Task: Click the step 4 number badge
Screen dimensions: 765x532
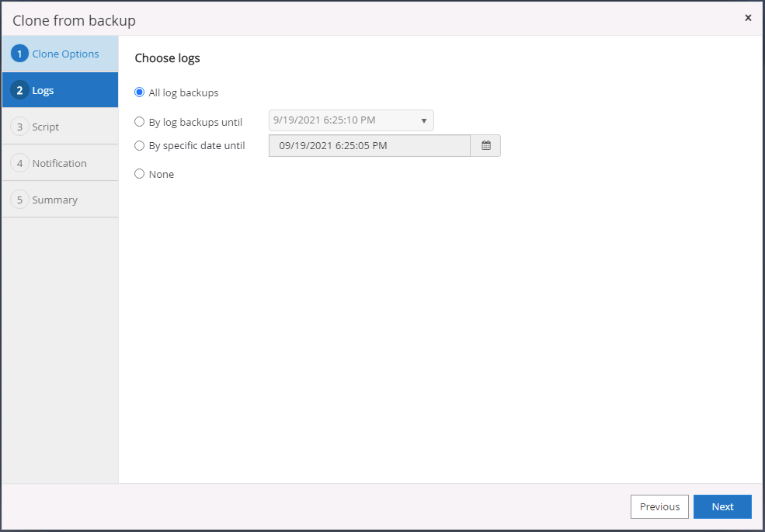Action: [x=20, y=164]
